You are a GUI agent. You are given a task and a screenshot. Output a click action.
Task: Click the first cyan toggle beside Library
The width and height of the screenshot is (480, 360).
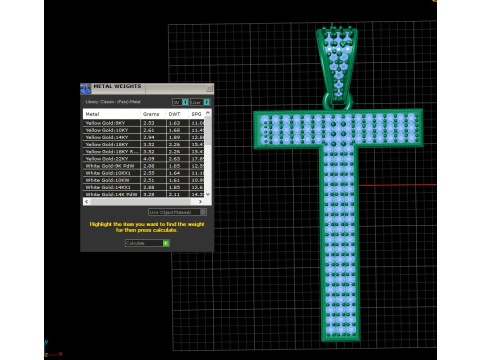(185, 102)
